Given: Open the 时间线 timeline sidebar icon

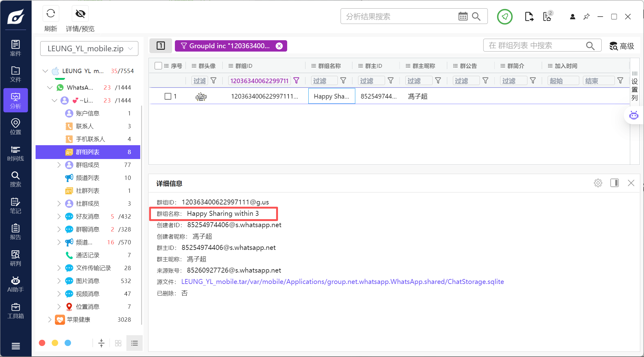Looking at the screenshot, I should 15,153.
